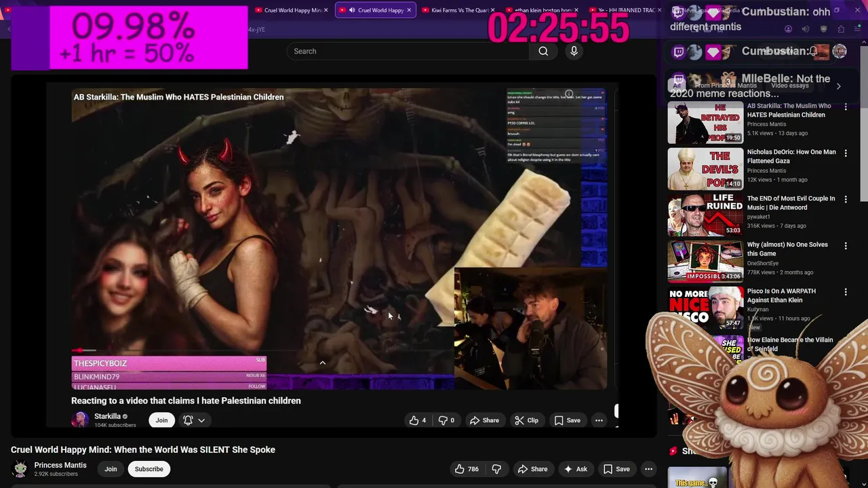Open Why (almost) No One Solves this Game

[x=787, y=249]
